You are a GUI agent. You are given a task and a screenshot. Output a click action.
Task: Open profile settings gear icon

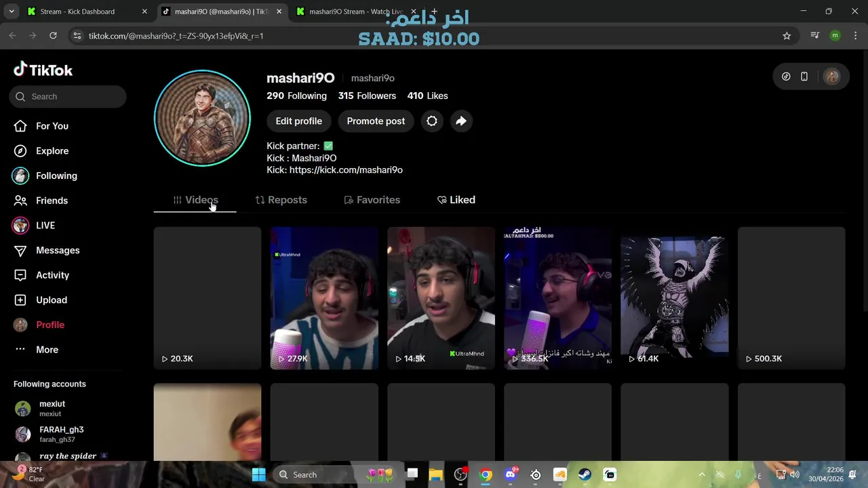click(x=432, y=121)
